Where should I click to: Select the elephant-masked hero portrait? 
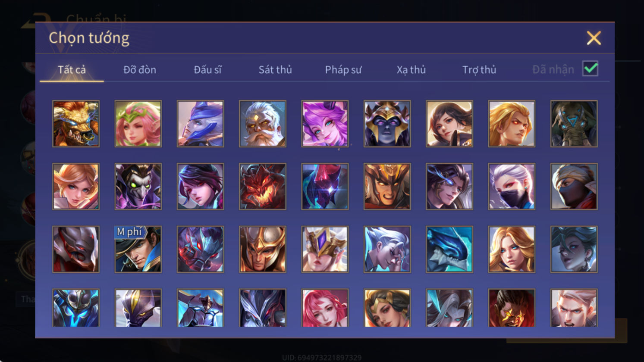click(574, 124)
